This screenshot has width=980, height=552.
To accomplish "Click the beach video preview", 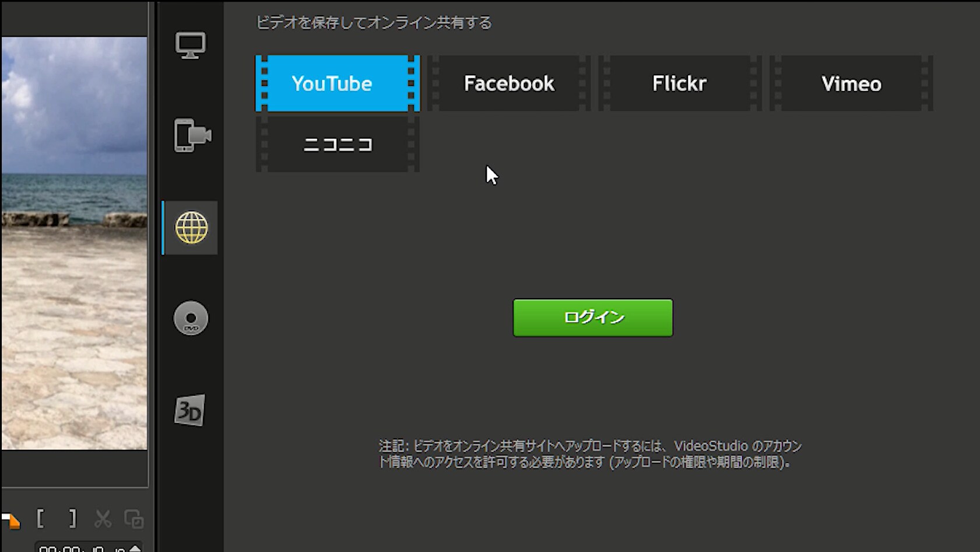I will click(74, 243).
